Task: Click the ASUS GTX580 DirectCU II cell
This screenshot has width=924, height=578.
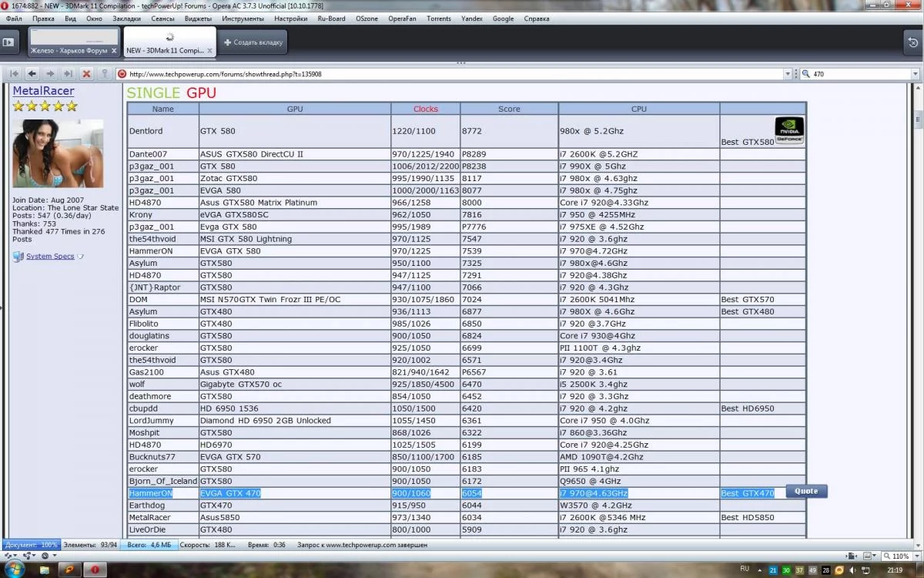Action: [294, 154]
